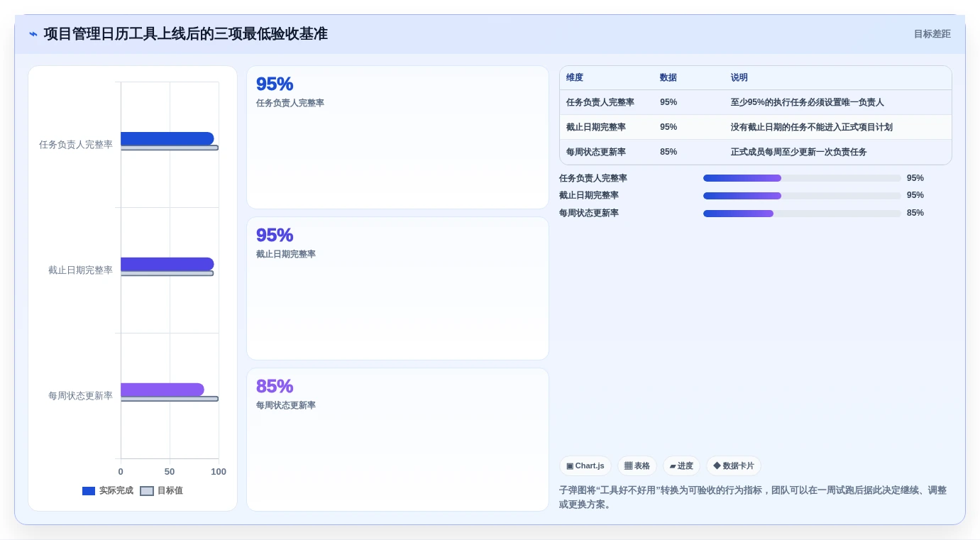Screen dimensions: 980x540
Task: Click description 没有截止日期的任务不能进入正式项目计划
Action: coord(812,127)
